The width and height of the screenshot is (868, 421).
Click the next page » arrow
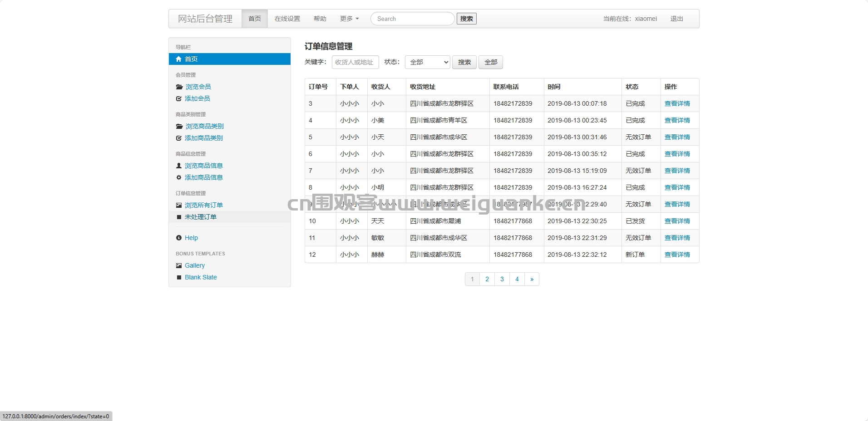(x=532, y=279)
